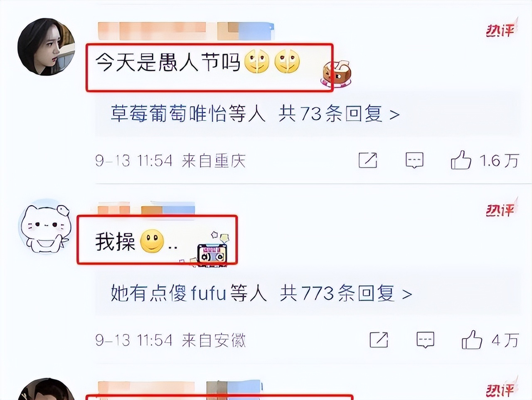Select the 今天是愚人节吗 comment text
This screenshot has width=532, height=400.
168,62
